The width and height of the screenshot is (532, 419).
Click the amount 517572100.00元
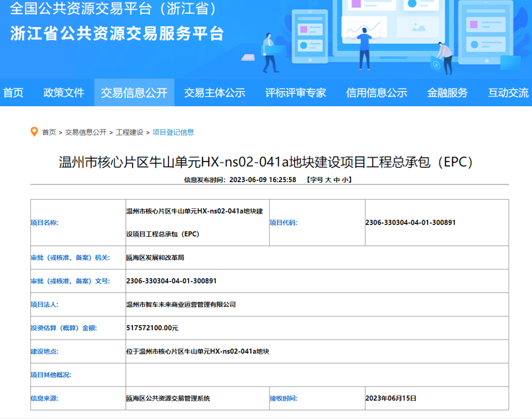click(x=152, y=328)
